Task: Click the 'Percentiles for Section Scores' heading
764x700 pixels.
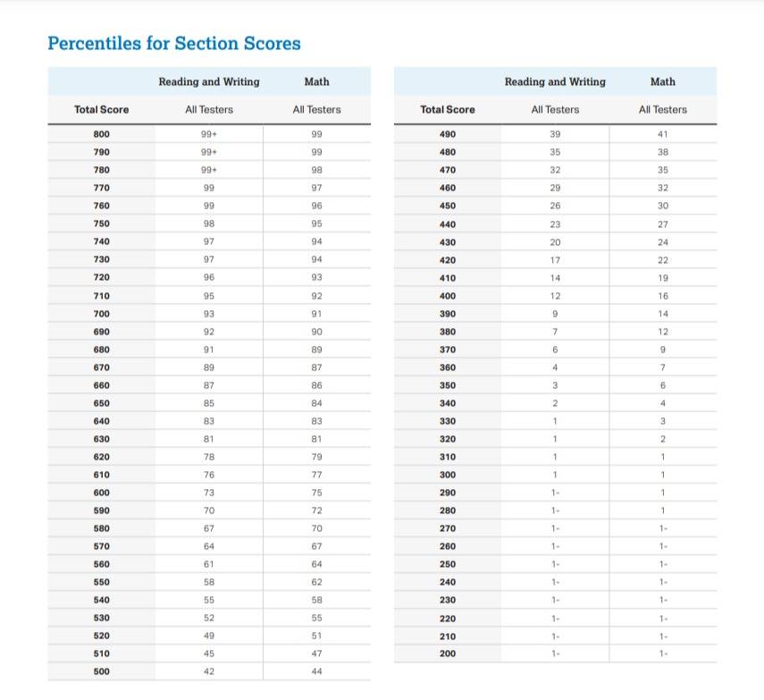Action: pos(174,43)
